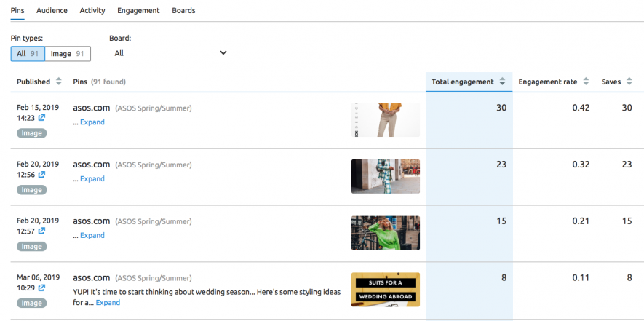Click asos.com title of Feb 20 12:57 pin

tap(92, 221)
